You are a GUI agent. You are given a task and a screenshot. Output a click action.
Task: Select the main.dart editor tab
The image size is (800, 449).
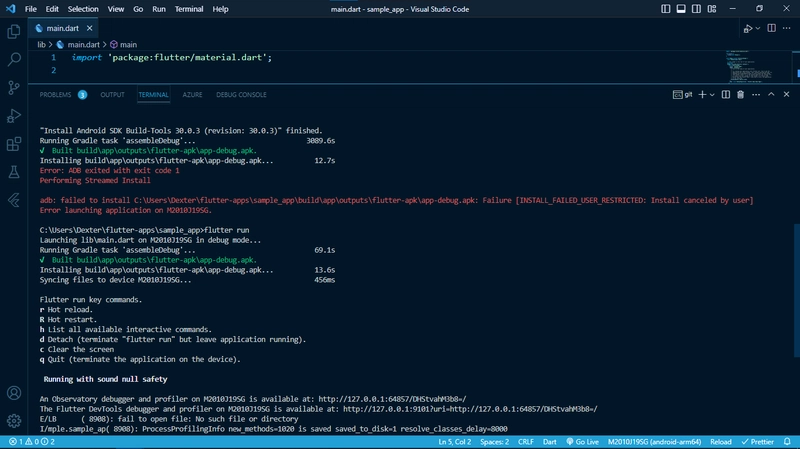pyautogui.click(x=62, y=28)
